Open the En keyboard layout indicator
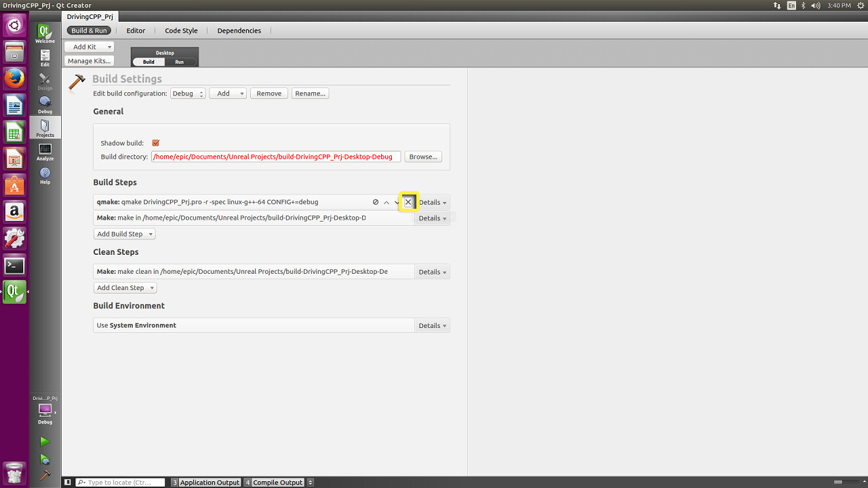This screenshot has width=868, height=488. pyautogui.click(x=791, y=5)
